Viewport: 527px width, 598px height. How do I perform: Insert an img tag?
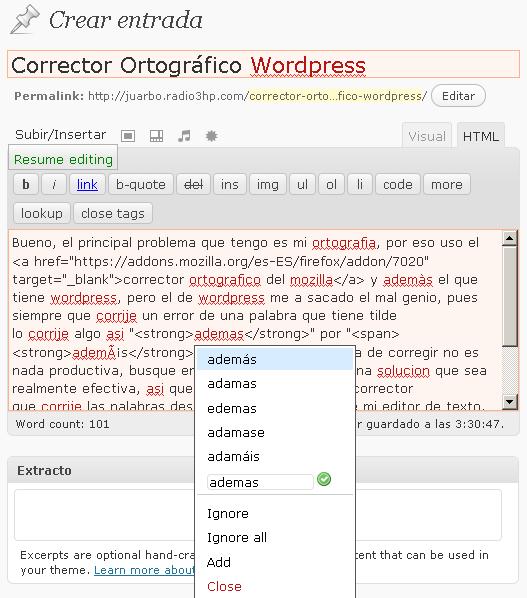(x=267, y=185)
